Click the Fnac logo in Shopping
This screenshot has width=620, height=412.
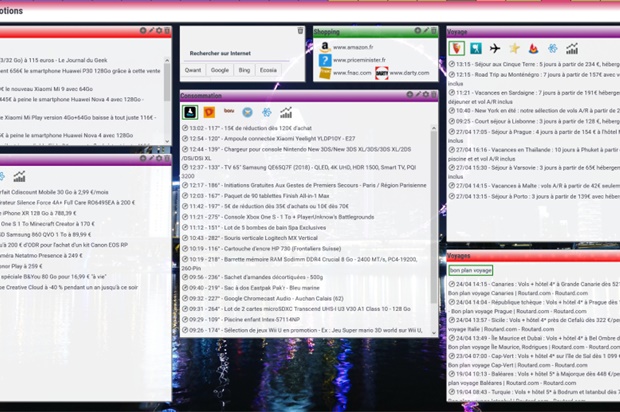coord(325,73)
